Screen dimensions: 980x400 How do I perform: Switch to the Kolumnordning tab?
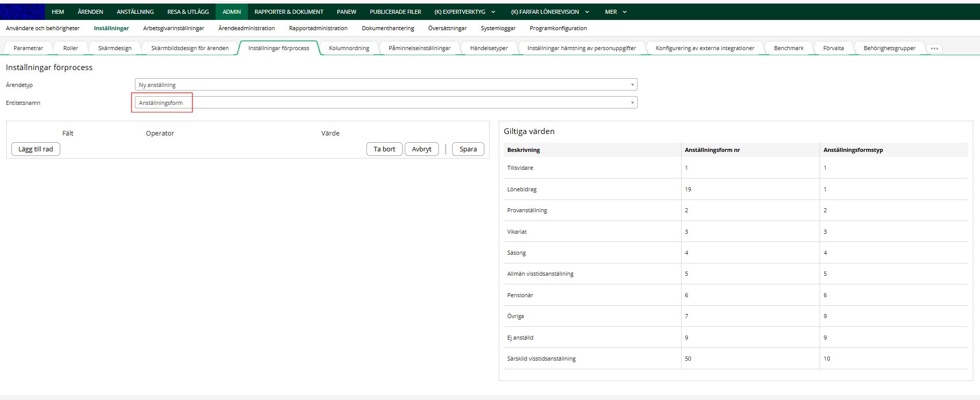[x=349, y=48]
